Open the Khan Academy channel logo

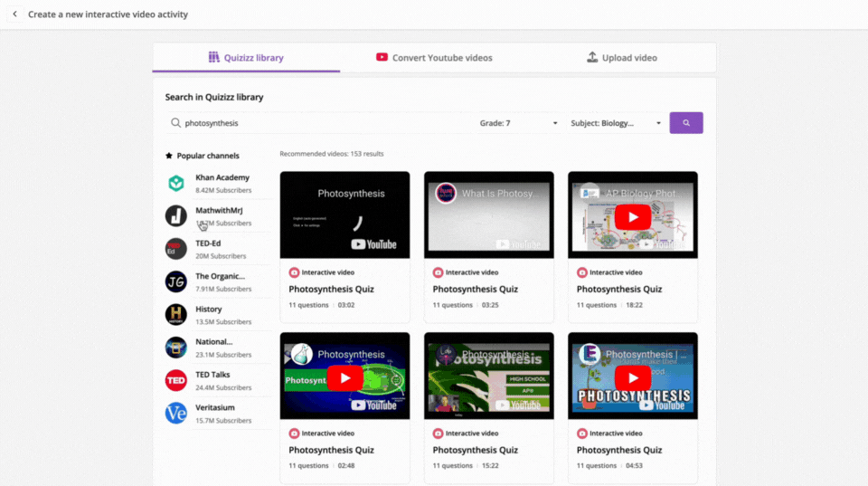click(176, 184)
